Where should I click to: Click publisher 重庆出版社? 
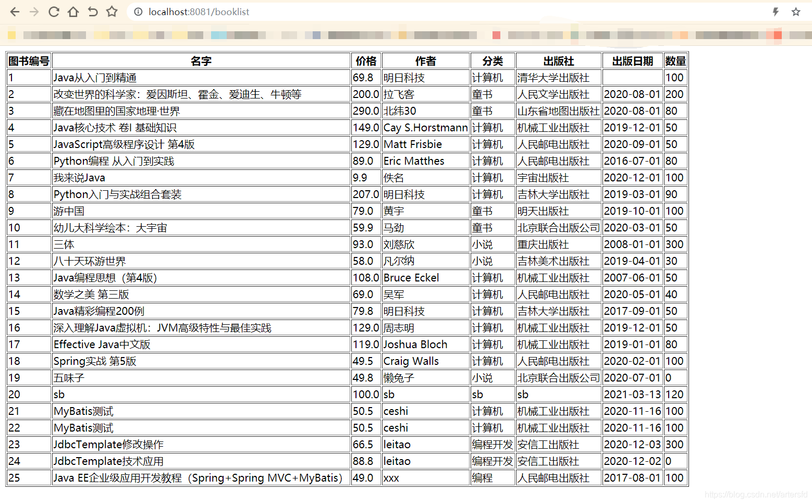coord(543,244)
